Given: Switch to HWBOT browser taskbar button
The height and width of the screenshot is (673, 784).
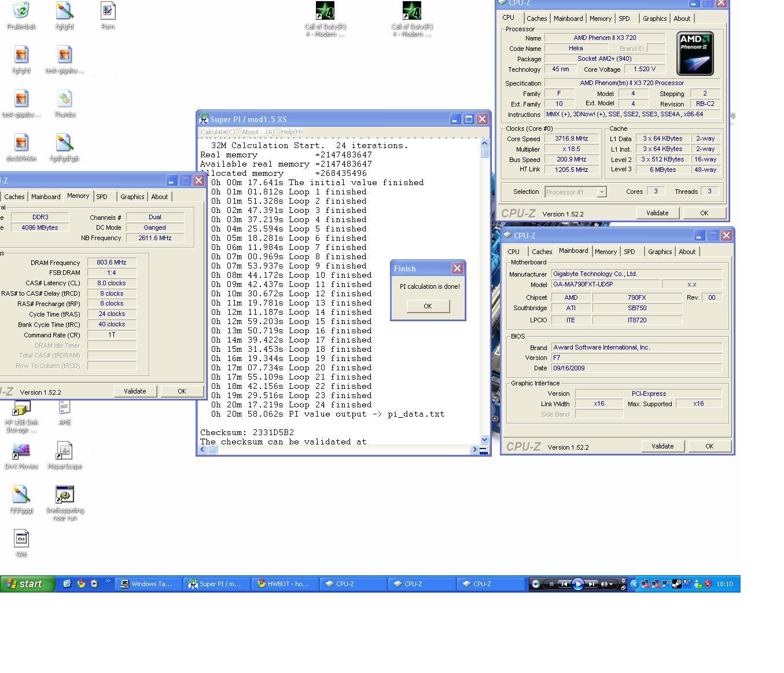Looking at the screenshot, I should pyautogui.click(x=285, y=584).
